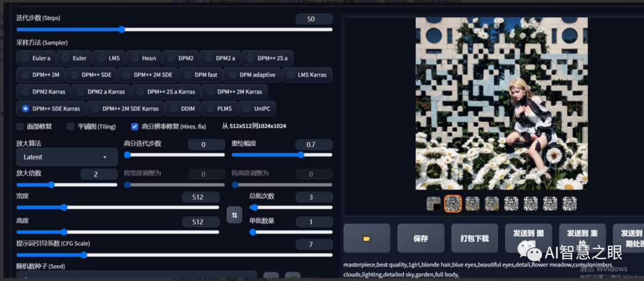Select the DPM adaptive sampler
This screenshot has width=644, height=281.
click(x=253, y=75)
